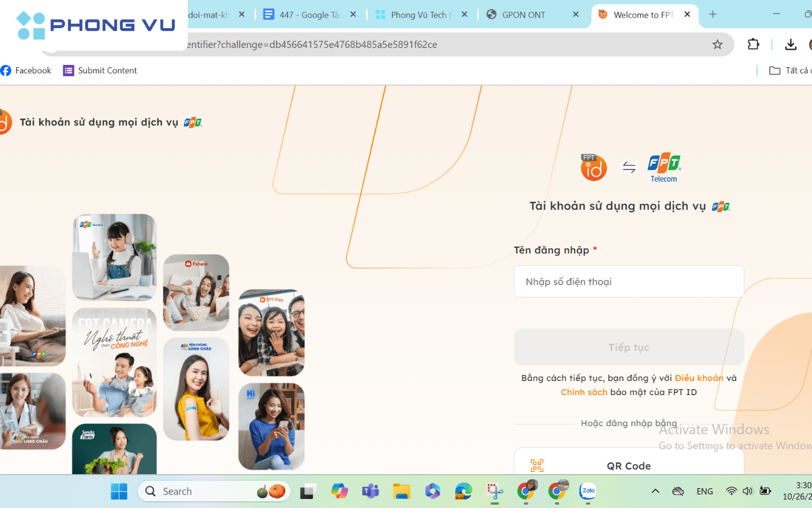This screenshot has height=508, width=812.
Task: Close the 'Welcome to FPT' tab
Action: click(687, 15)
